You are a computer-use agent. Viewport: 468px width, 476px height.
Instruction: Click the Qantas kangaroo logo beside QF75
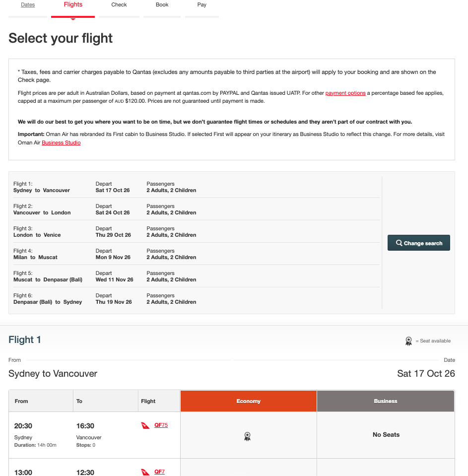click(x=145, y=425)
